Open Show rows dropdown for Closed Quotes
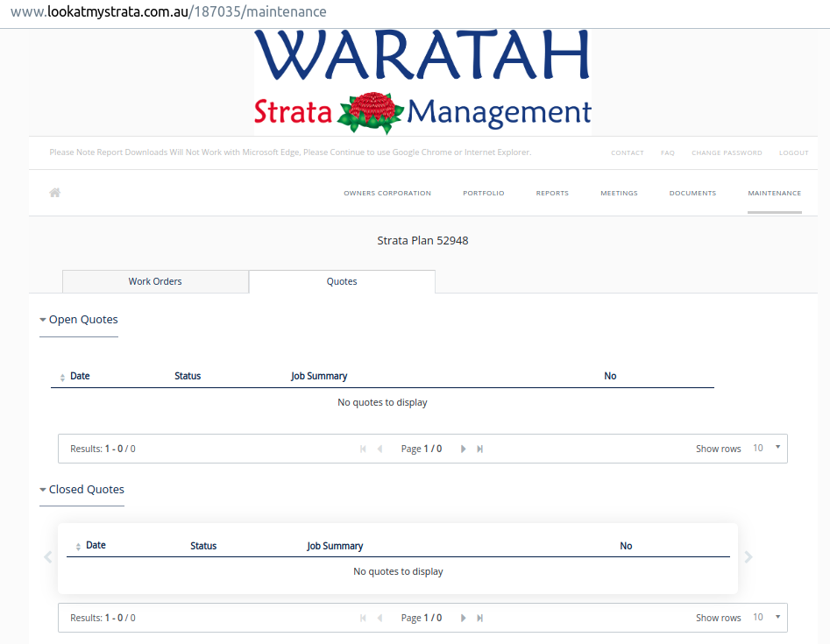Image resolution: width=830 pixels, height=644 pixels. click(768, 618)
